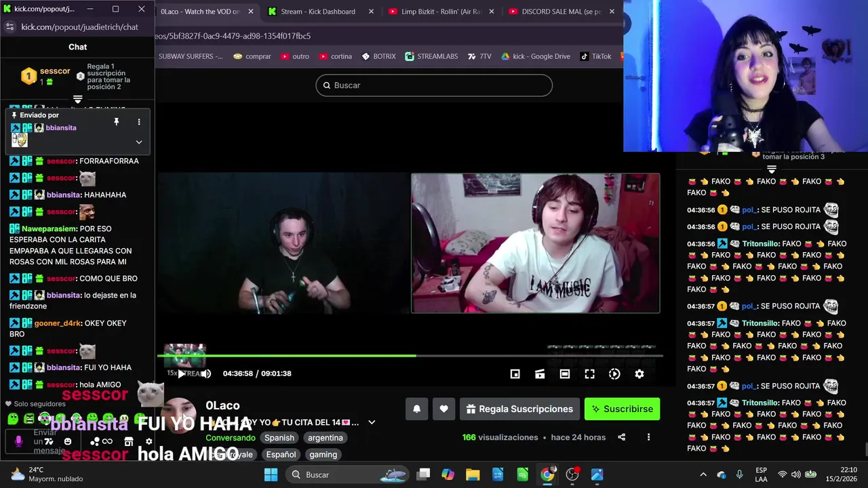The width and height of the screenshot is (868, 488).
Task: Click the taskbar Buscar search box
Action: pos(347,474)
